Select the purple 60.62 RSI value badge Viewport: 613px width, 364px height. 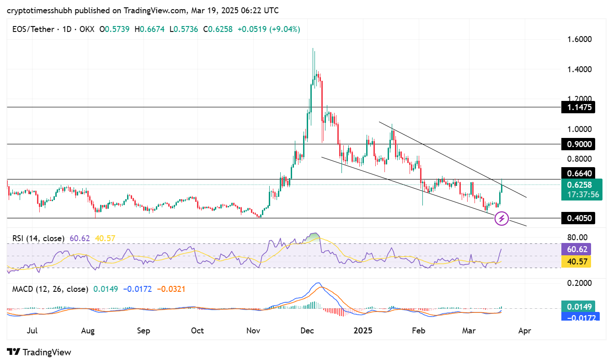[578, 248]
